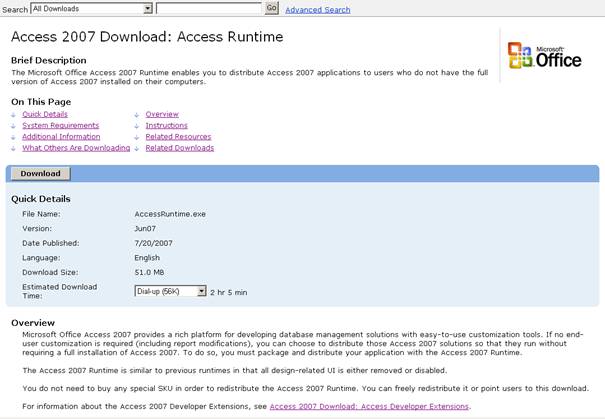This screenshot has height=419, width=605.
Task: Select the date published 7/20/2007
Action: point(153,243)
